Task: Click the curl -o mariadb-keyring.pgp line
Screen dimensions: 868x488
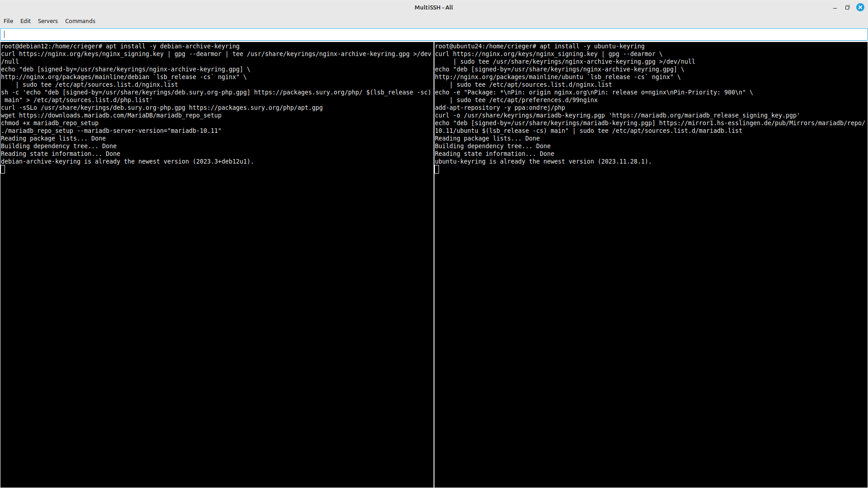Action: (x=618, y=115)
